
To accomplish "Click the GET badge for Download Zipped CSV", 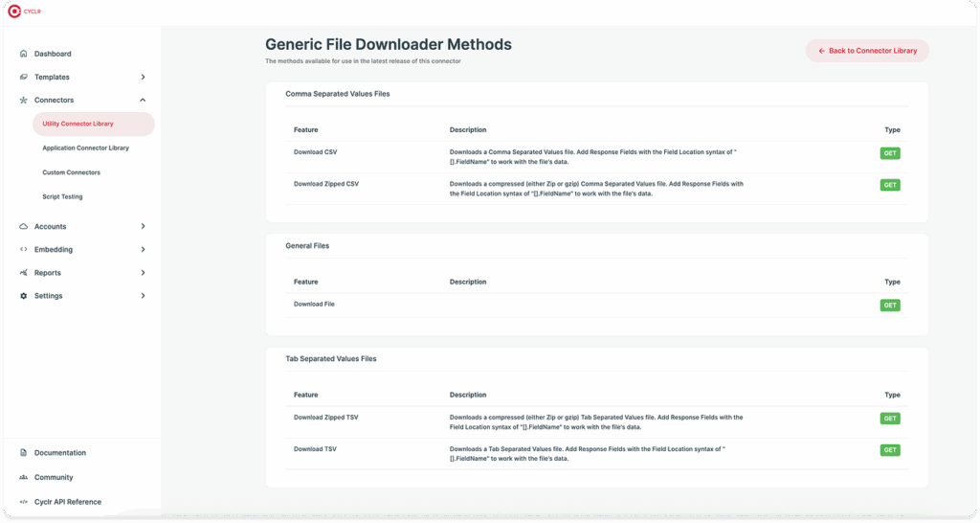I will coord(890,185).
